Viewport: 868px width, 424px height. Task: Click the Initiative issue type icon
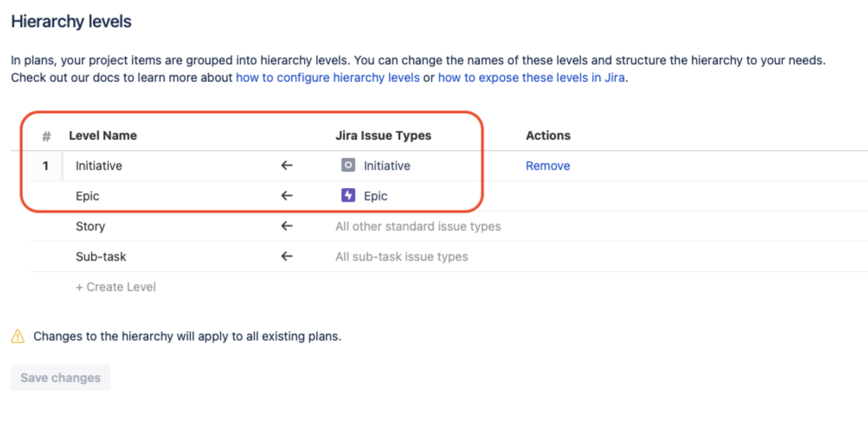pos(348,165)
